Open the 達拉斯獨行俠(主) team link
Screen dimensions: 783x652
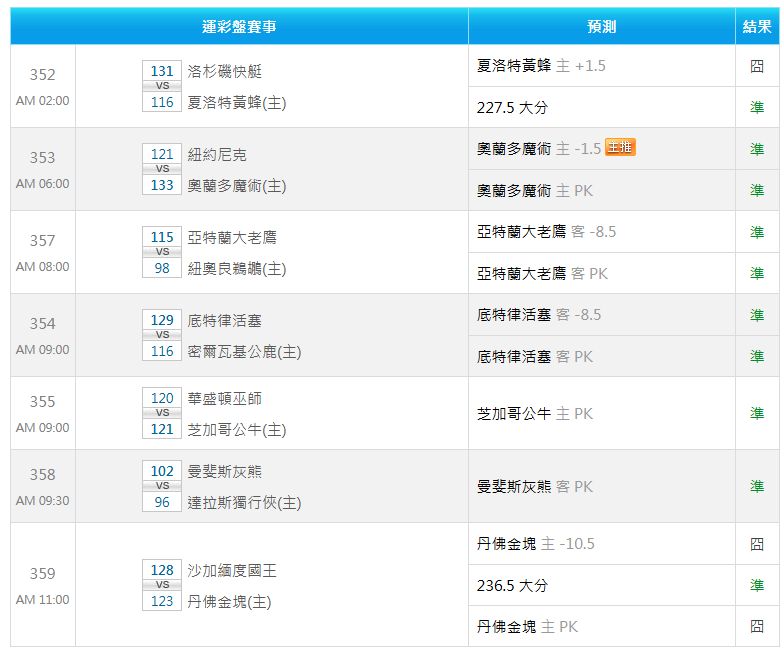[x=244, y=503]
